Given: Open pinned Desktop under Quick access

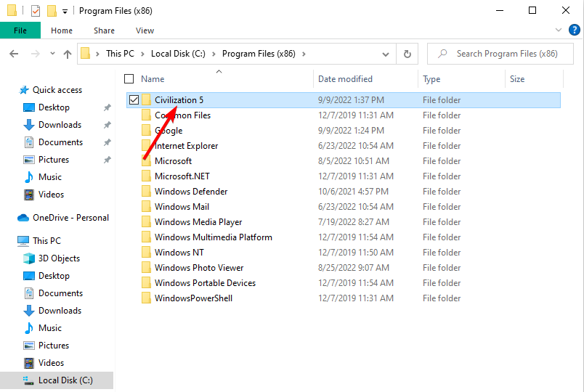Looking at the screenshot, I should click(54, 107).
